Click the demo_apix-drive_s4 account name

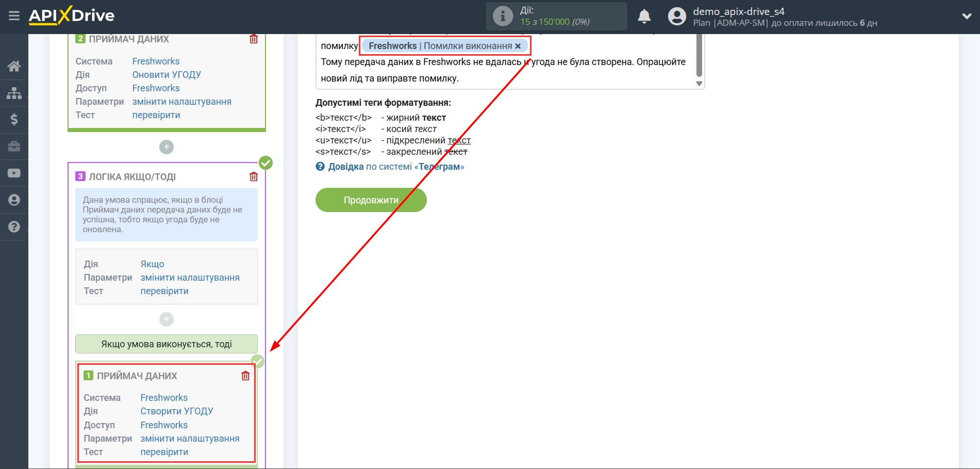(739, 11)
